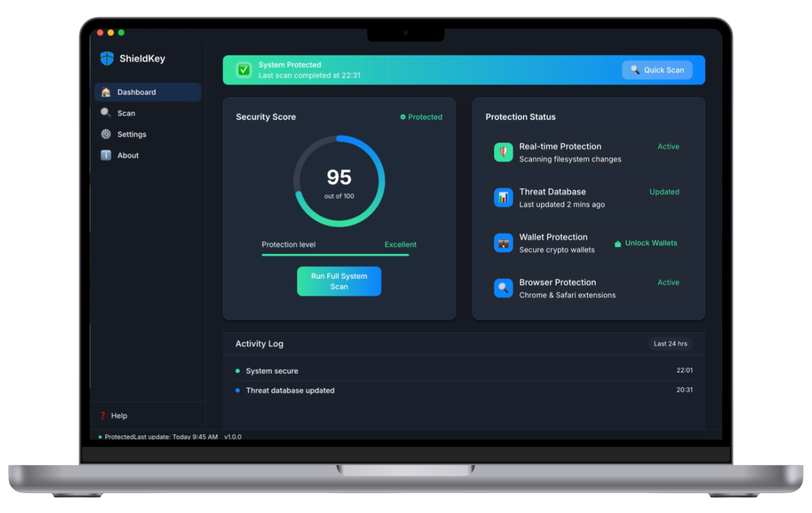Screen dimensions: 812x513
Task: Select the Real-time Protection row
Action: tap(588, 152)
